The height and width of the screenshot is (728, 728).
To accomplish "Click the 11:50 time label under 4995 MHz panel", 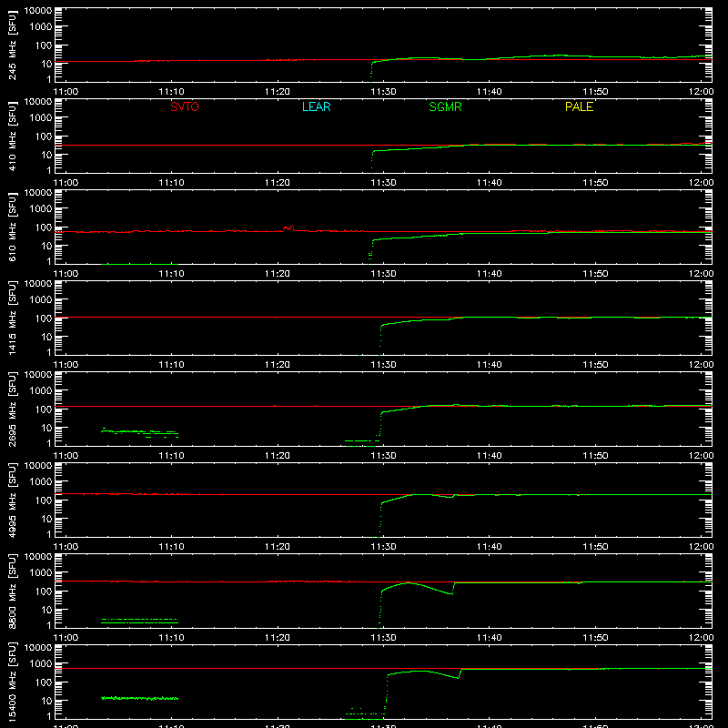I will point(595,547).
